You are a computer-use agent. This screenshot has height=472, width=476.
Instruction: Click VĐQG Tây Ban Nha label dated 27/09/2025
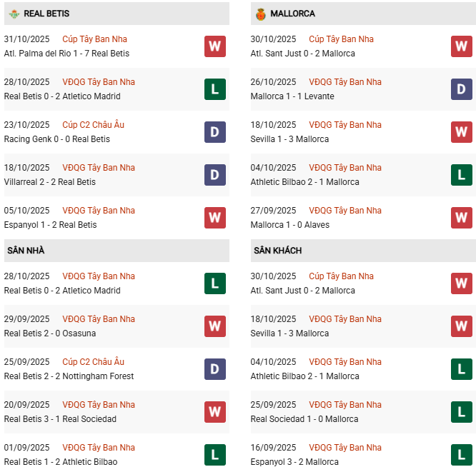(345, 211)
